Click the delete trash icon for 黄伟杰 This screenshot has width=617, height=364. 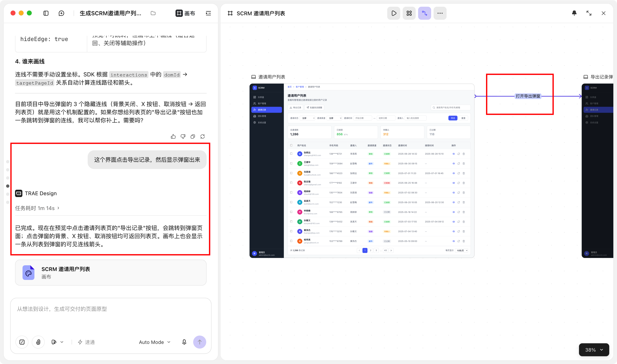(464, 231)
